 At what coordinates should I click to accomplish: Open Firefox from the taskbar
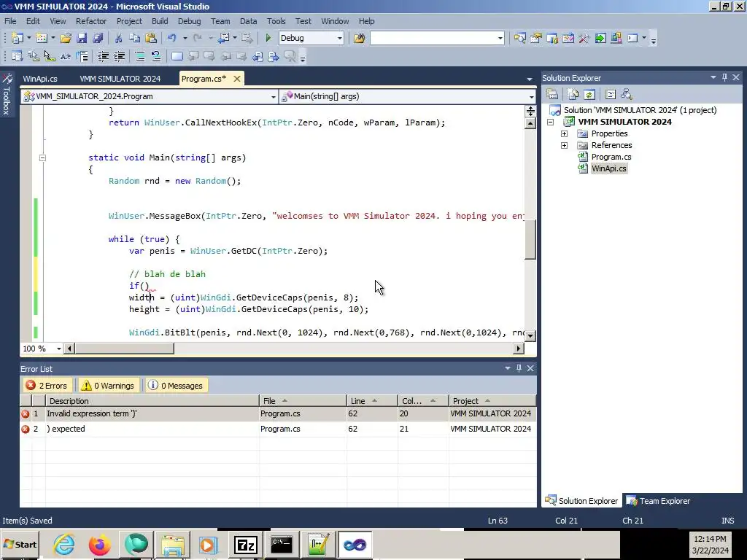99,544
